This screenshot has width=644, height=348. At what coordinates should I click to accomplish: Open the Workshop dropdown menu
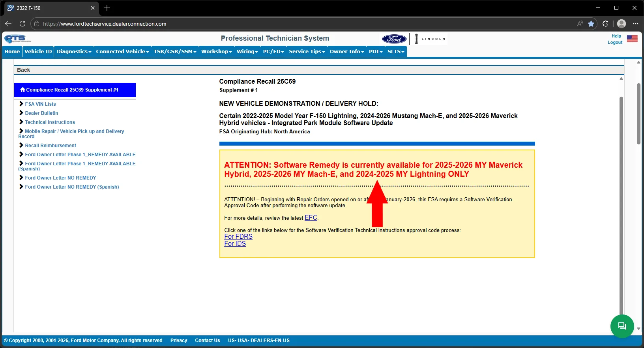pos(216,52)
